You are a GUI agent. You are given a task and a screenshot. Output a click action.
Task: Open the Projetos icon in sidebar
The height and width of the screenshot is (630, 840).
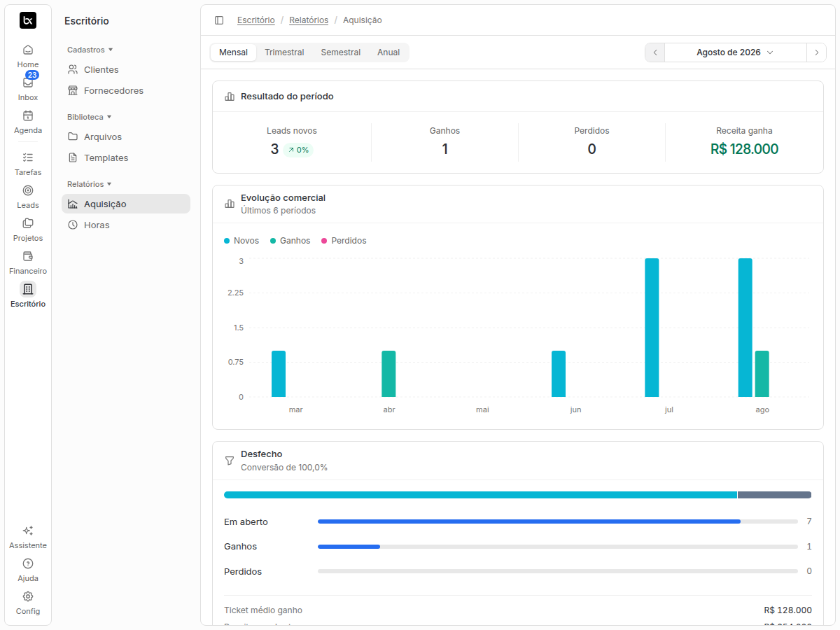point(28,223)
